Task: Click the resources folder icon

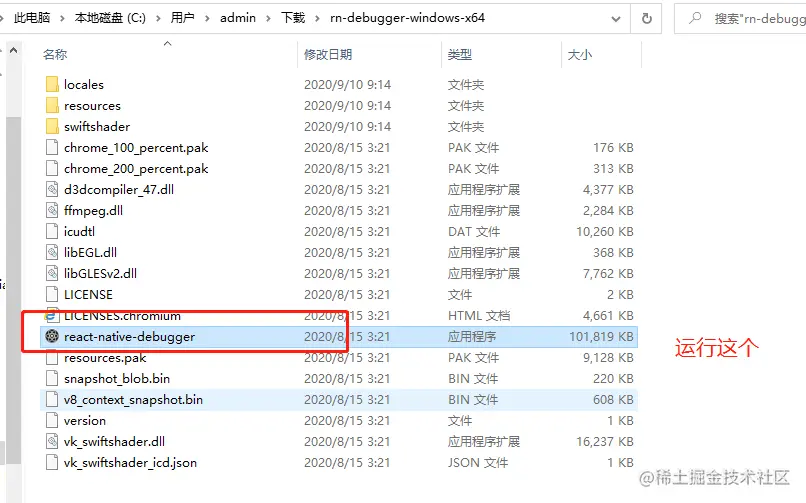Action: coord(52,105)
